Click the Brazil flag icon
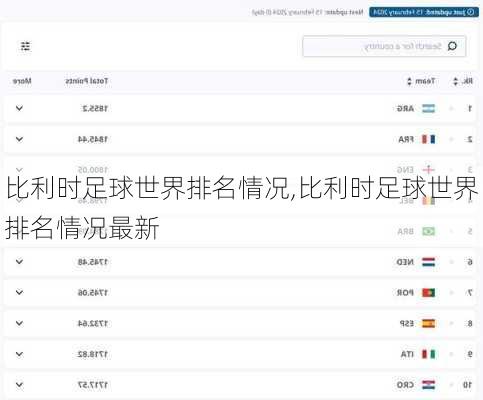483x400 pixels. point(428,231)
